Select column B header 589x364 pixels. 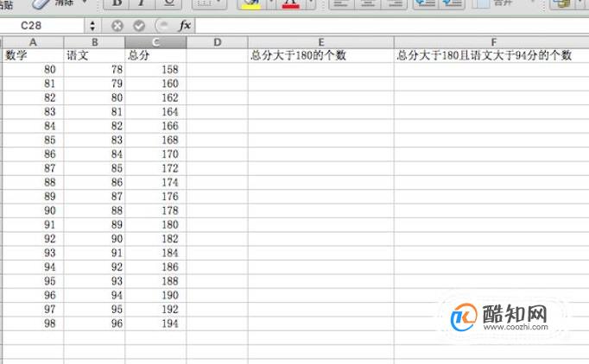tap(95, 42)
